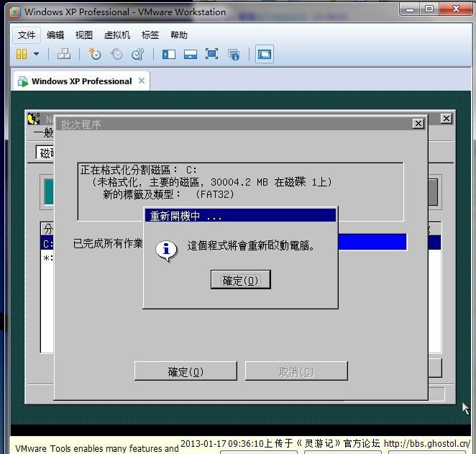The height and width of the screenshot is (454, 476).
Task: Click the VMware pause/suspend icon
Action: [21, 54]
